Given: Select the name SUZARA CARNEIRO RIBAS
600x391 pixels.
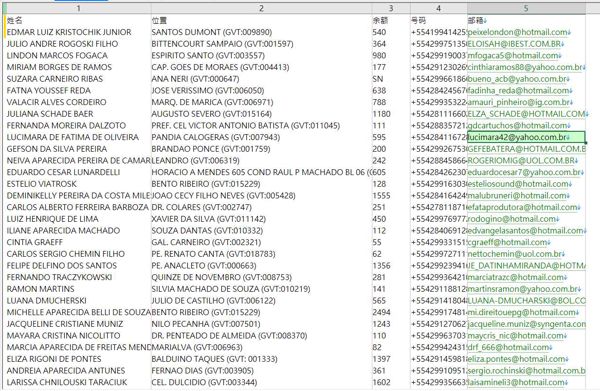Looking at the screenshot, I should coord(55,79).
